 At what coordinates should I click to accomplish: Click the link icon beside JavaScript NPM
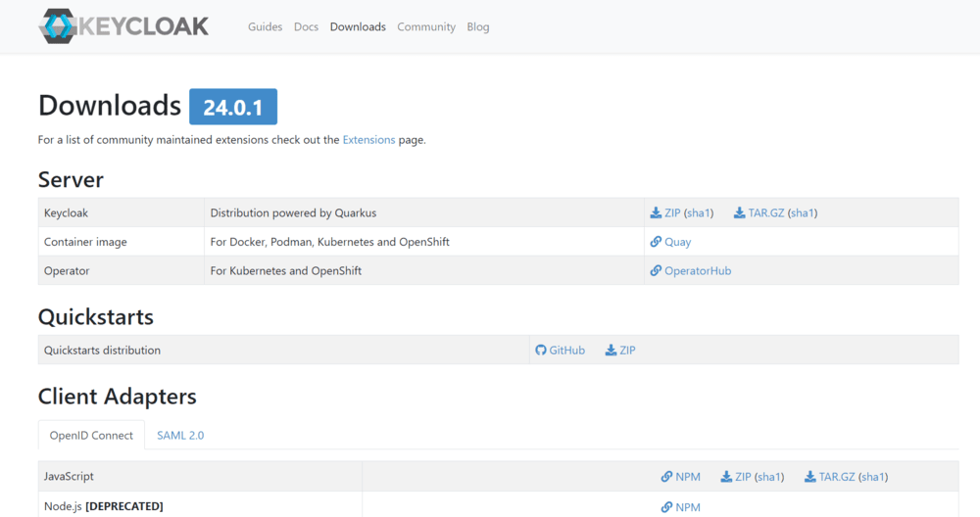(666, 477)
